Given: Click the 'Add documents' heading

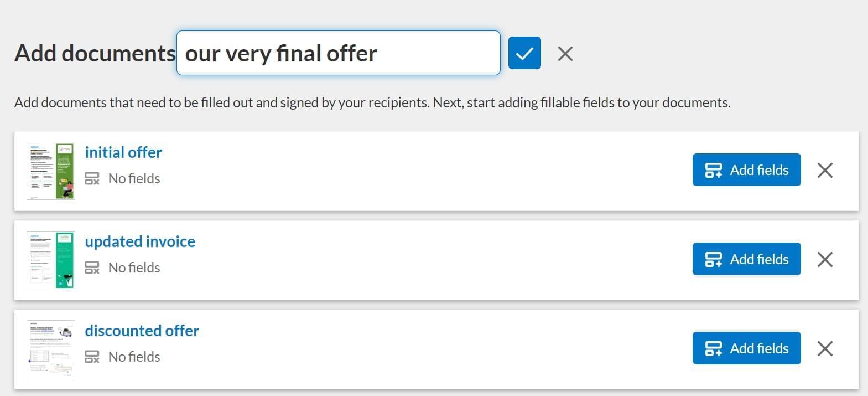Looking at the screenshot, I should [95, 53].
